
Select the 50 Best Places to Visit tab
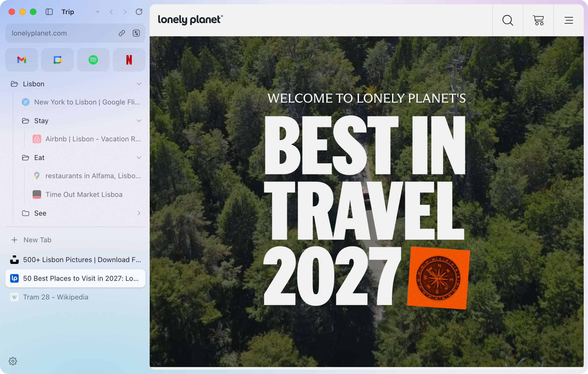(x=75, y=278)
